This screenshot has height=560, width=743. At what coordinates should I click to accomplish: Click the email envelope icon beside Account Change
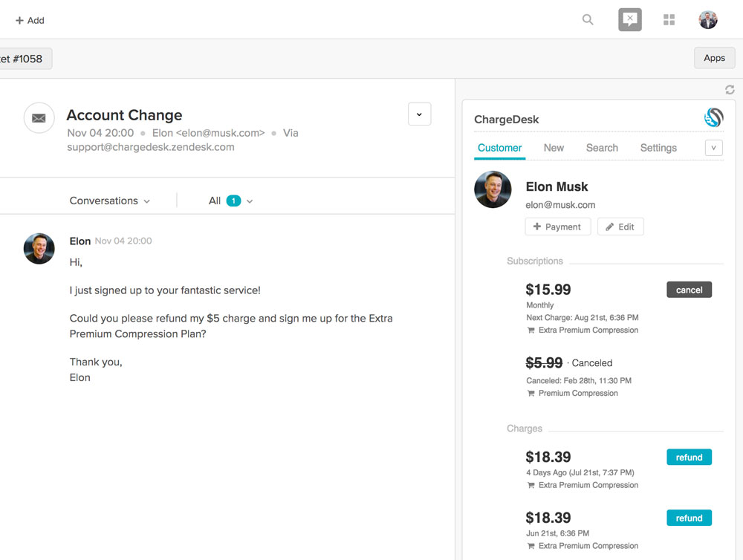point(39,118)
